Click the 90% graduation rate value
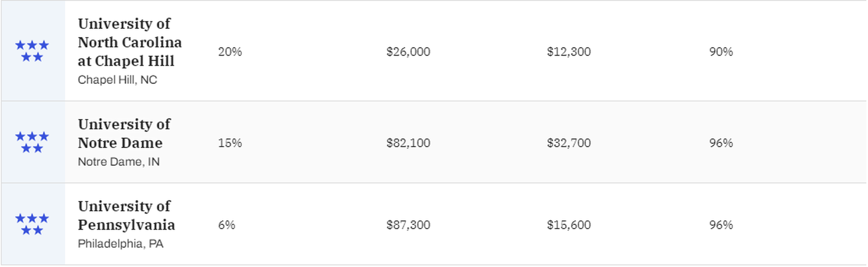 point(721,52)
